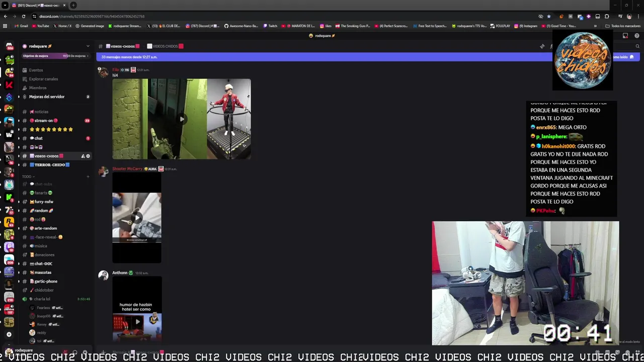This screenshot has width=644, height=362.
Task: Select the donaciones channel
Action: tap(56, 255)
